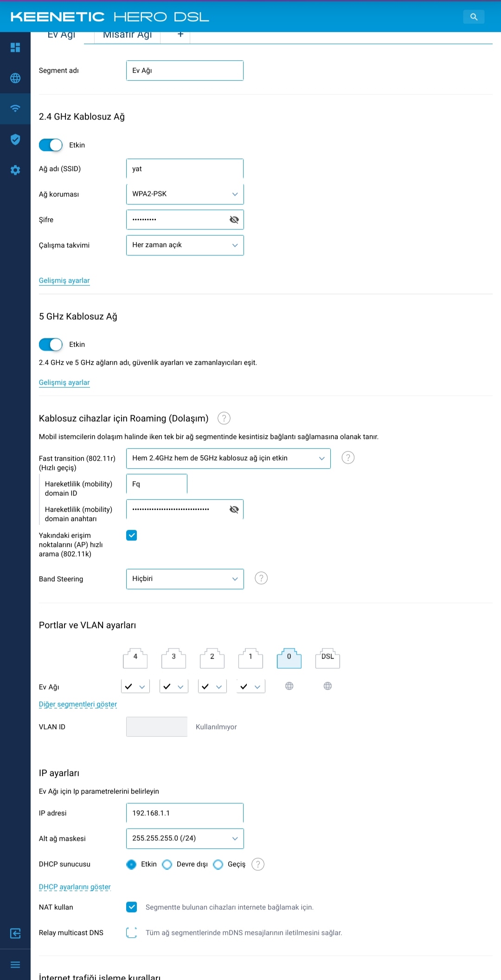
Task: Select DHCP server Etkin radio option
Action: (x=132, y=864)
